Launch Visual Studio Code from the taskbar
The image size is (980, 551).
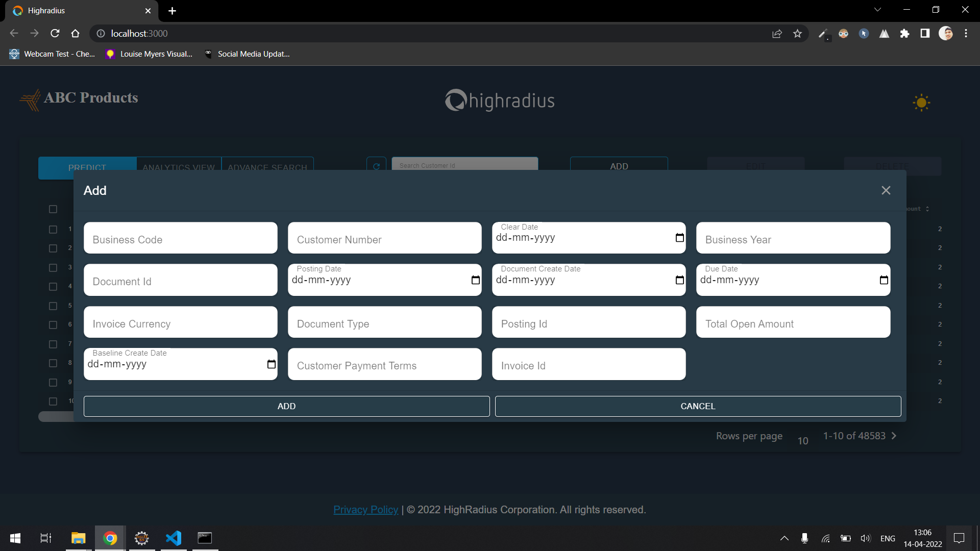[174, 538]
